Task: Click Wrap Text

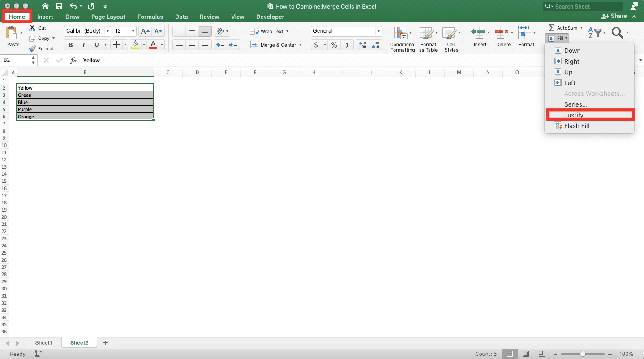Action: (269, 31)
